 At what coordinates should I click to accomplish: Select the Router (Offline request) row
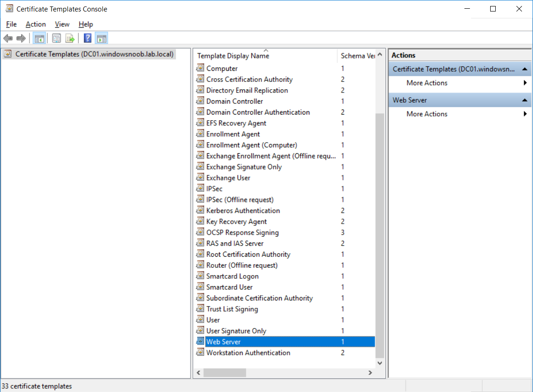(285, 265)
